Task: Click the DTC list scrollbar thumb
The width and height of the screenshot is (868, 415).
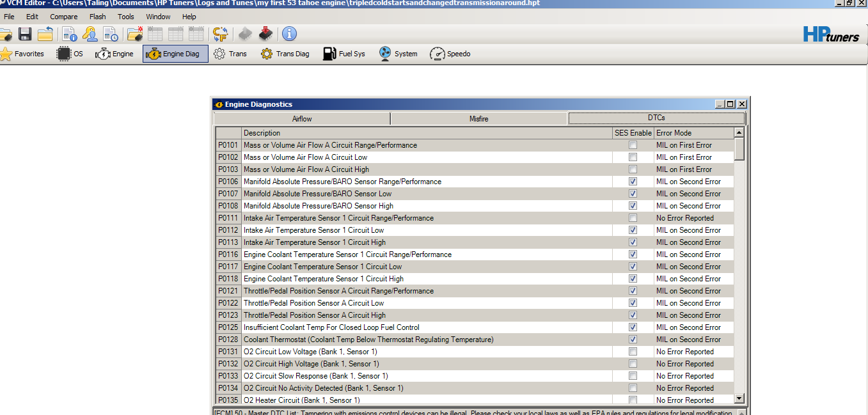Action: coord(739,149)
